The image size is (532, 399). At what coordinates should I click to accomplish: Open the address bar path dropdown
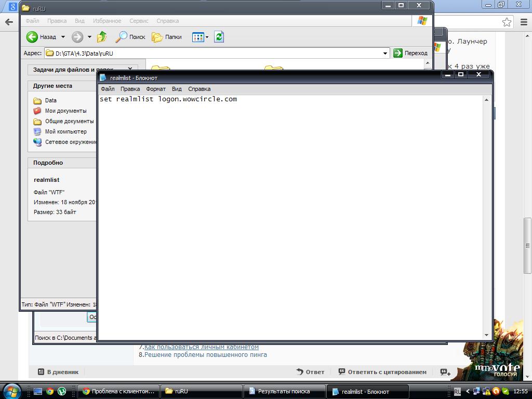coord(385,53)
